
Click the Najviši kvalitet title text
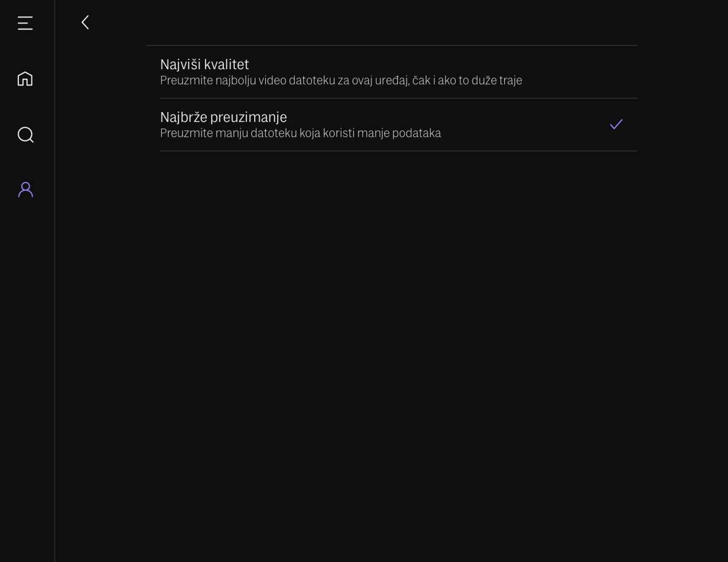[204, 64]
